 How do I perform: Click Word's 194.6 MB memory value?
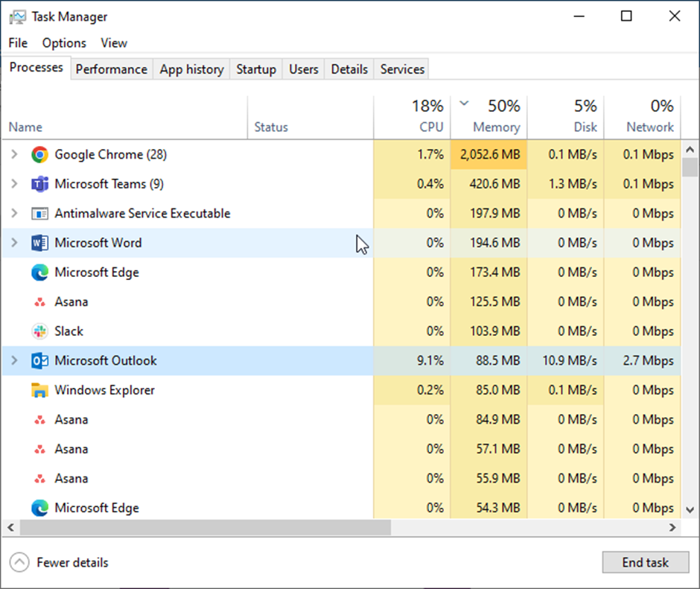point(495,243)
